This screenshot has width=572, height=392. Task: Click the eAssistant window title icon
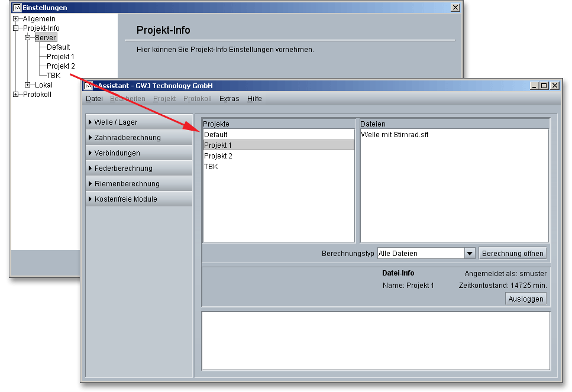pos(89,86)
